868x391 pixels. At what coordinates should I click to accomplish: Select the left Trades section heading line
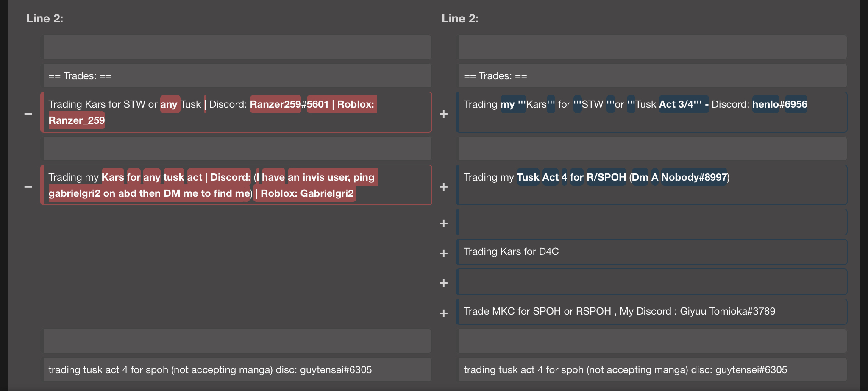(237, 76)
